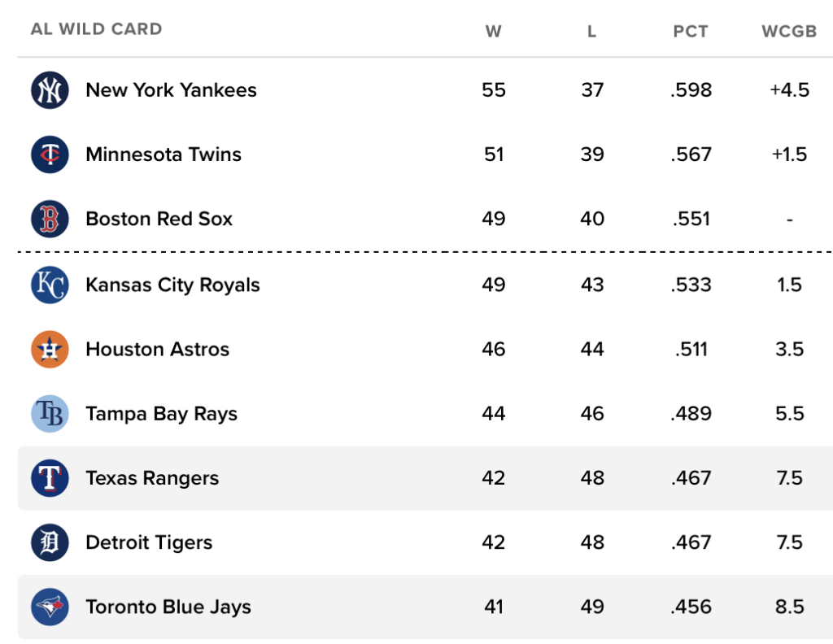Click the Detroit Tigers logo

tap(50, 542)
